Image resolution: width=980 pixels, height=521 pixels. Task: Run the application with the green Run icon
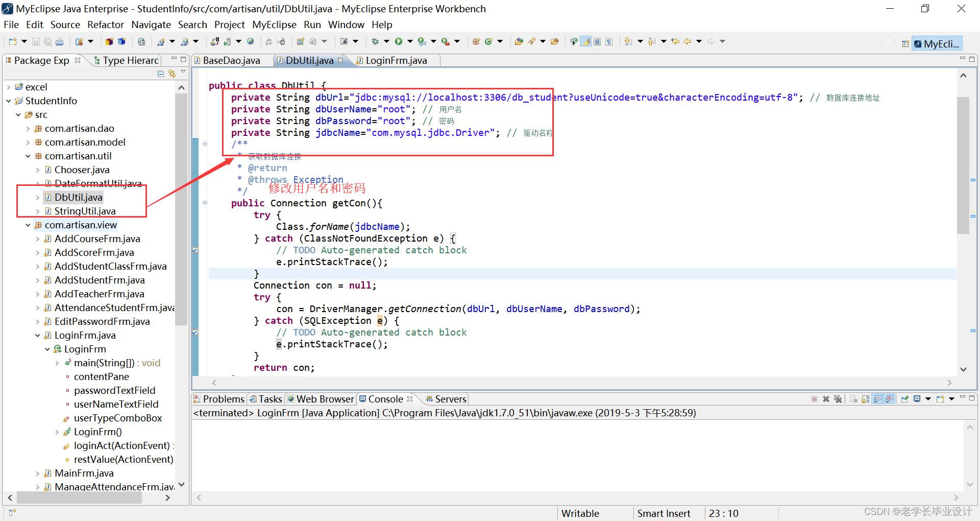pyautogui.click(x=399, y=41)
